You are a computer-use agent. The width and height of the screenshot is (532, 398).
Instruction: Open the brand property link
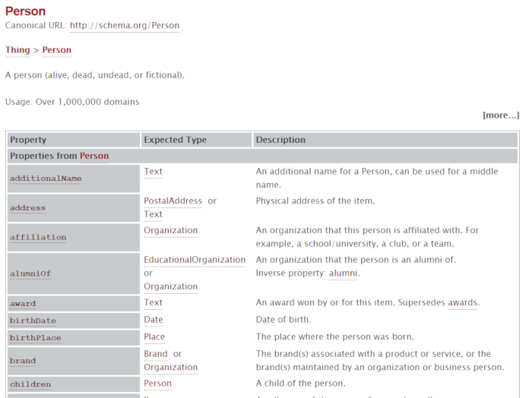click(x=23, y=361)
